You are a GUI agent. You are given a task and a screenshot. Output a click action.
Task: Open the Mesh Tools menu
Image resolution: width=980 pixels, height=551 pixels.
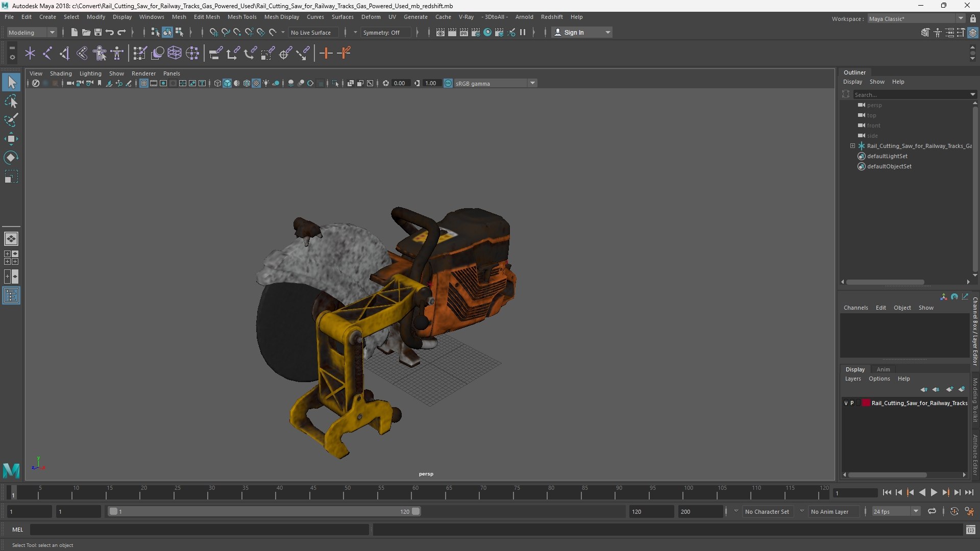coord(242,17)
